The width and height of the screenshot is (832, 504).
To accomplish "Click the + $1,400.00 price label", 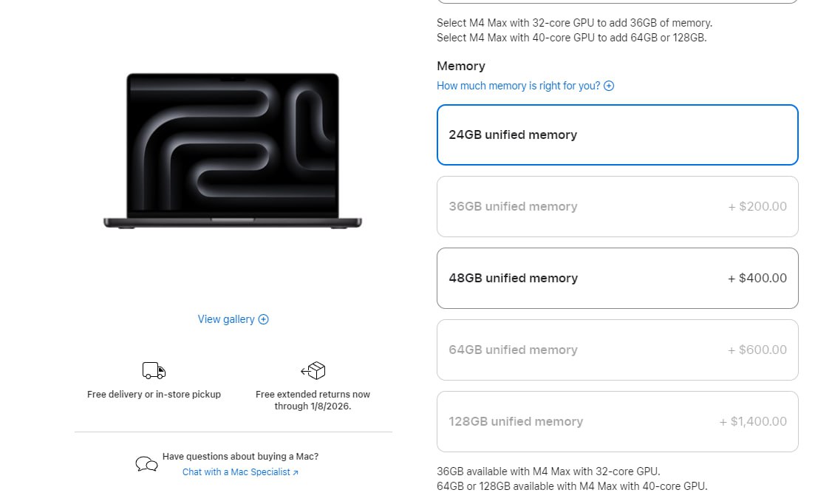I will click(753, 421).
